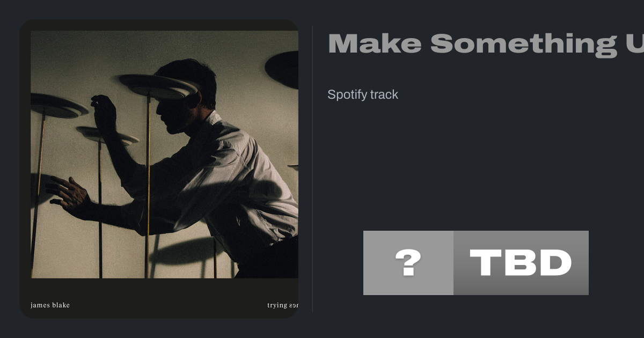Click the vertical divider beside the album art

tap(312, 168)
